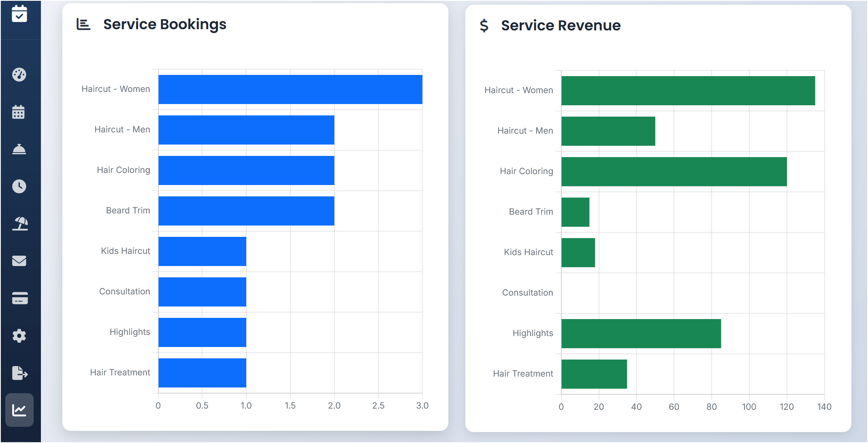This screenshot has width=868, height=443.
Task: Click the Hair Treatment bookings bar
Action: pos(202,373)
